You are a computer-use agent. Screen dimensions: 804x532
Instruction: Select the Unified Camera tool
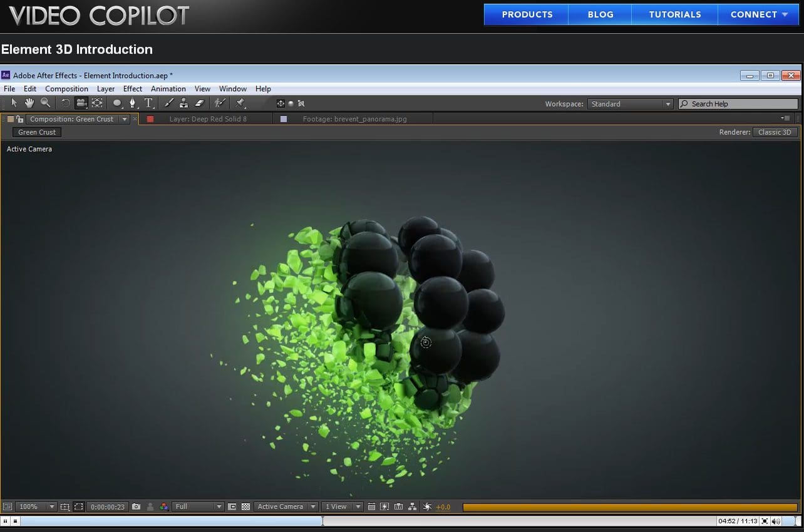click(81, 103)
